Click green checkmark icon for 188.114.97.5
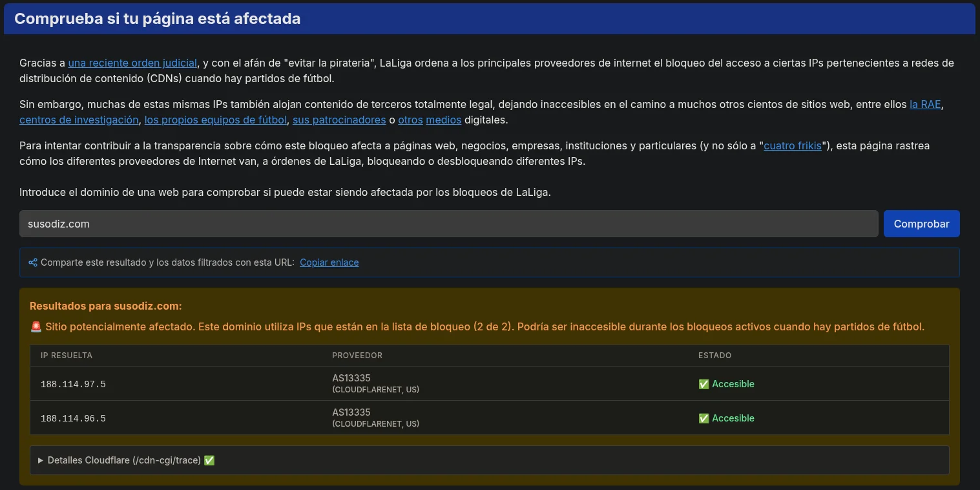This screenshot has height=490, width=980. pyautogui.click(x=704, y=384)
